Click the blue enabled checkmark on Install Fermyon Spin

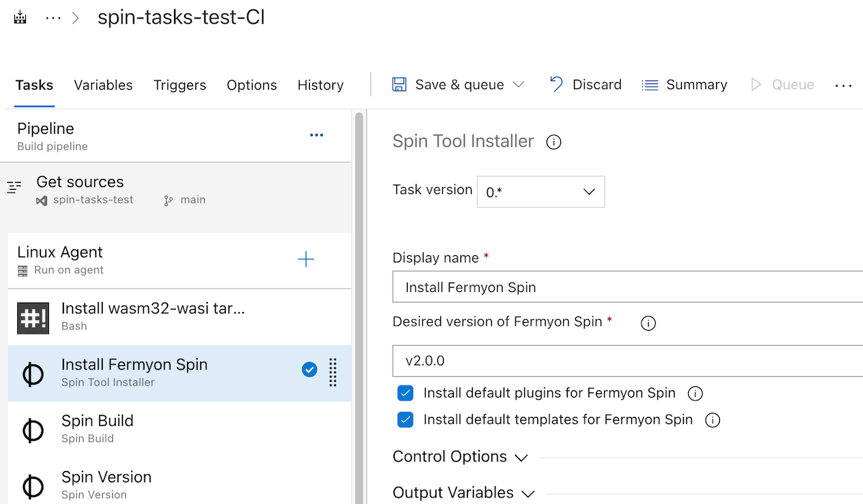coord(309,369)
